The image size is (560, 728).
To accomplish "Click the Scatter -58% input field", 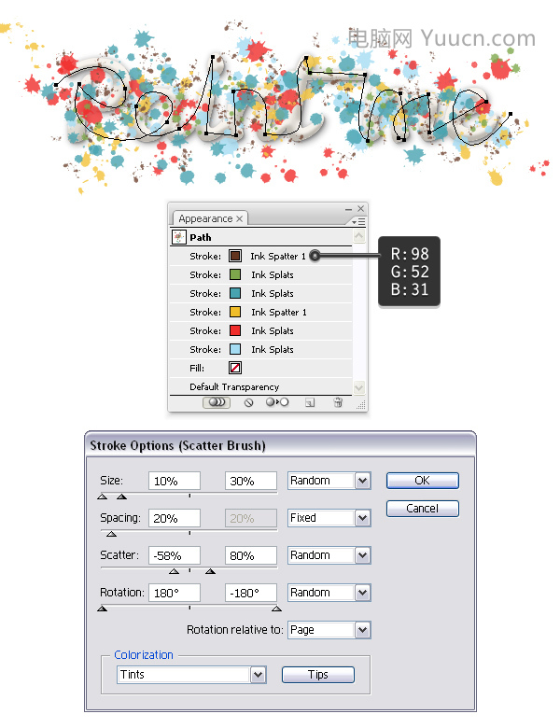I will [x=175, y=555].
